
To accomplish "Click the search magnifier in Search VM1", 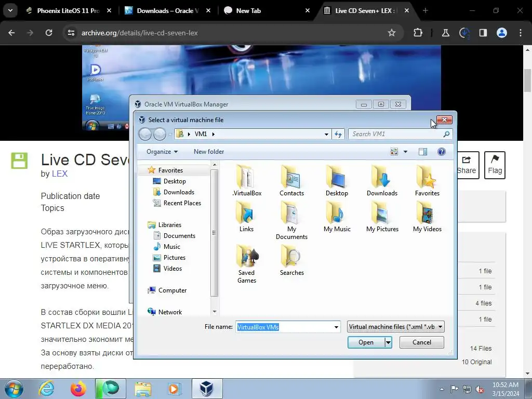I will point(446,134).
